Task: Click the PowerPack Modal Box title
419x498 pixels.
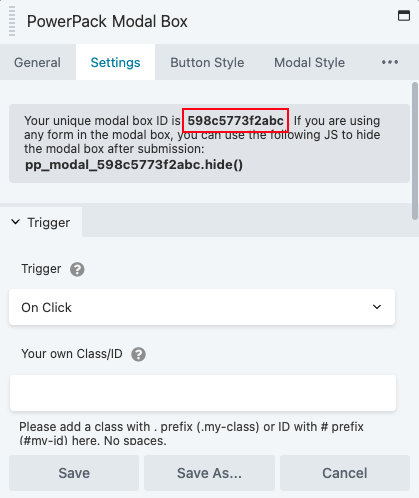Action: pos(107,21)
